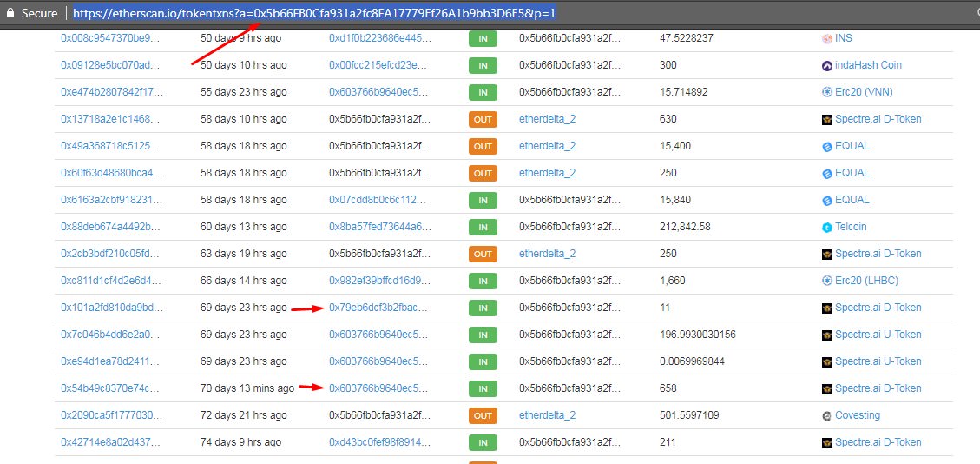Click the age '74 days 9 hrs ago'
Viewport: 980px width, 464px height.
(240, 442)
